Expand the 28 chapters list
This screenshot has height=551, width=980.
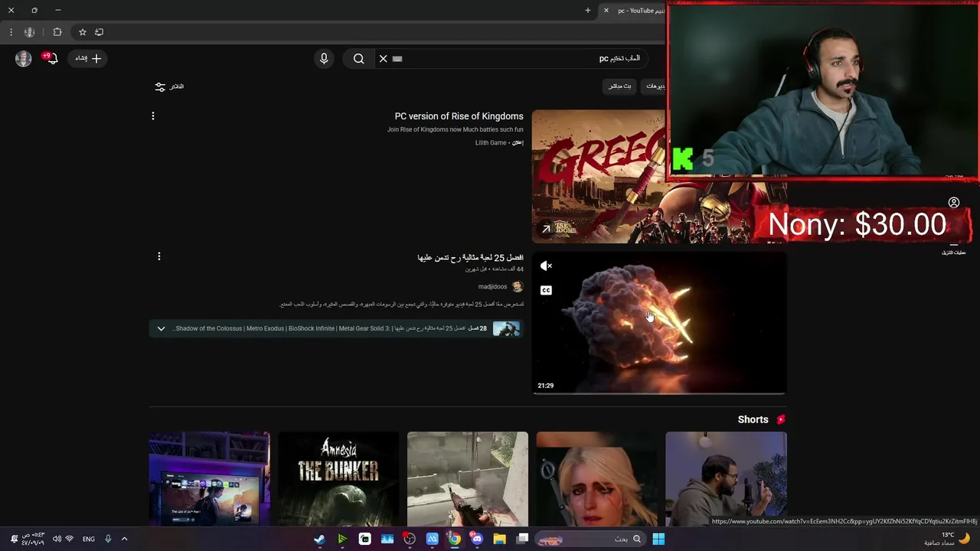click(x=161, y=329)
